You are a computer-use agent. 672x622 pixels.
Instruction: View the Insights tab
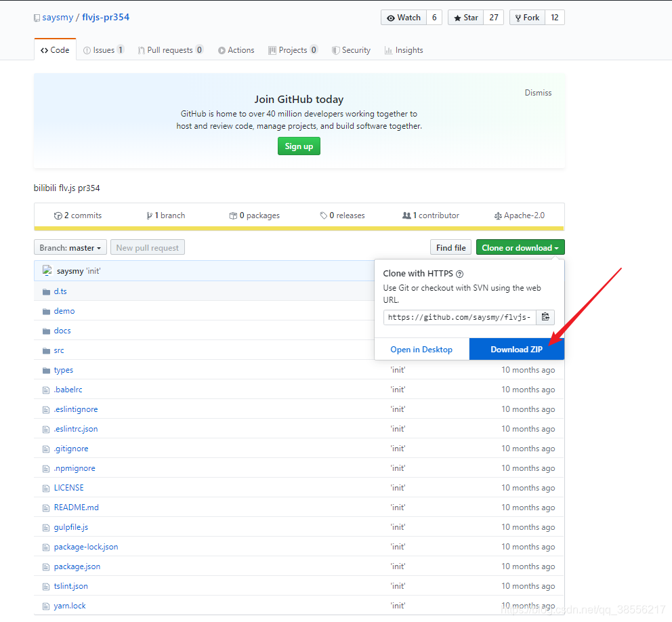pos(404,50)
